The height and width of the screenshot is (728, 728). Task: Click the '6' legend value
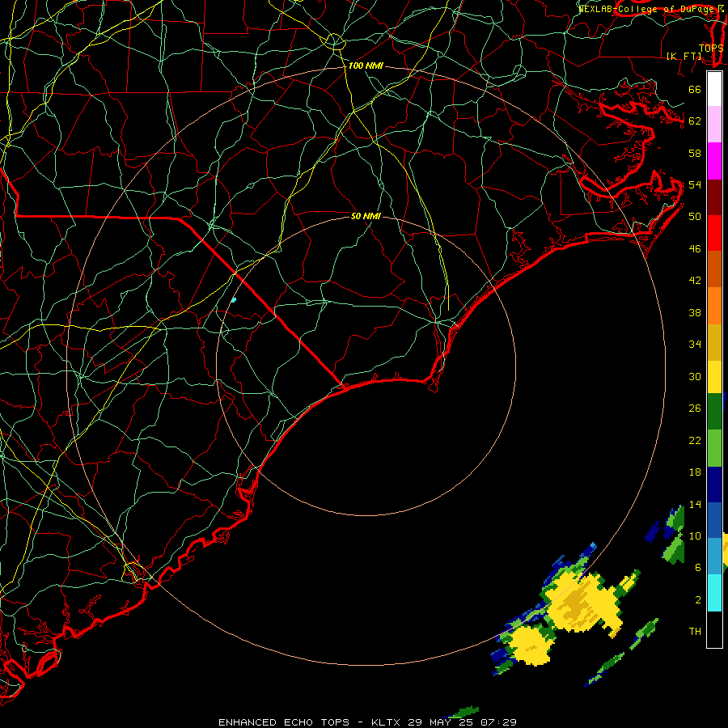(x=698, y=568)
